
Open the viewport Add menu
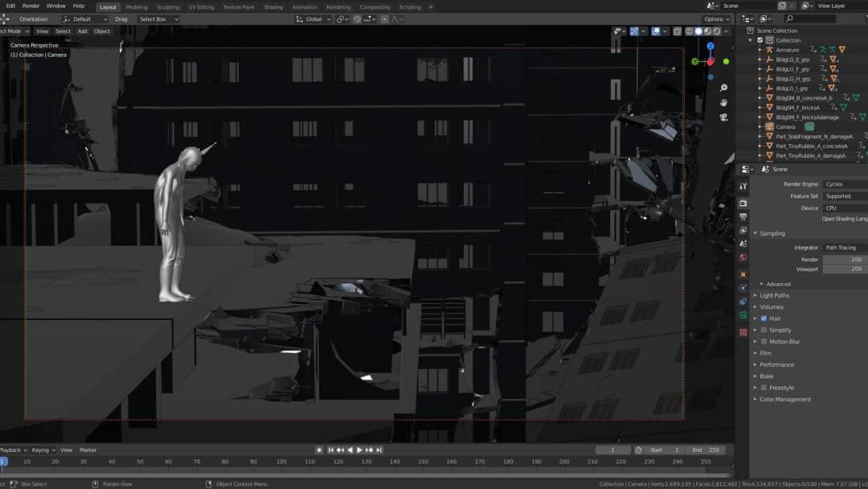pos(83,31)
